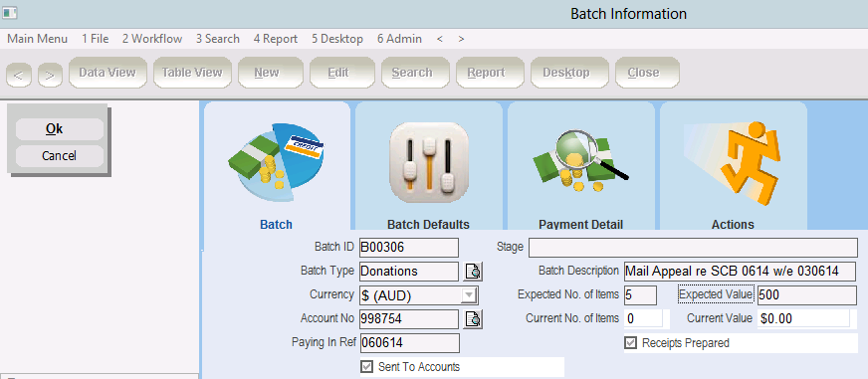The width and height of the screenshot is (868, 379).
Task: Open the 3 Search menu
Action: [x=218, y=39]
